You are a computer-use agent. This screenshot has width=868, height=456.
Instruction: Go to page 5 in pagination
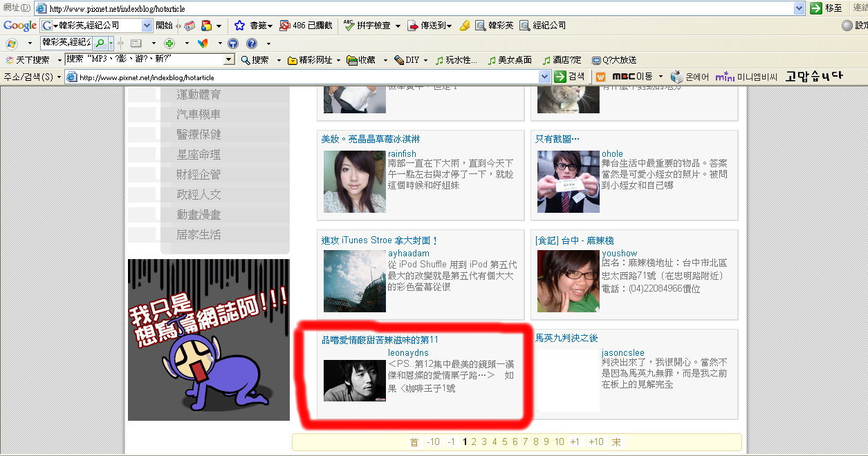pos(505,442)
